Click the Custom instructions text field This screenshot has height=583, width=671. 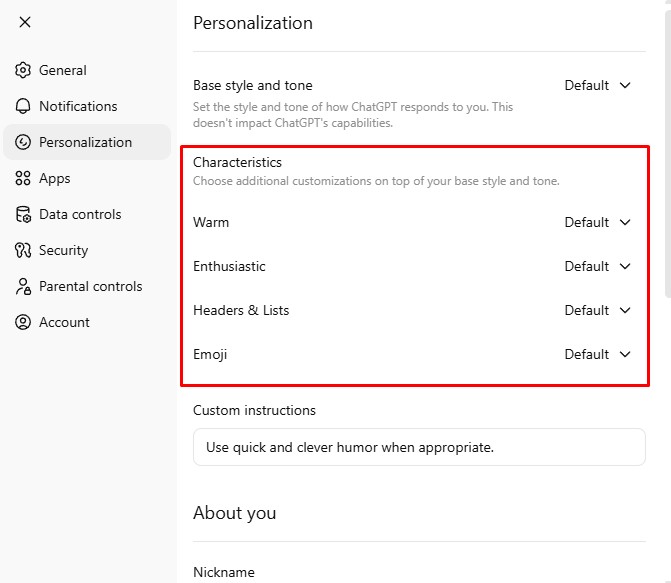[419, 447]
